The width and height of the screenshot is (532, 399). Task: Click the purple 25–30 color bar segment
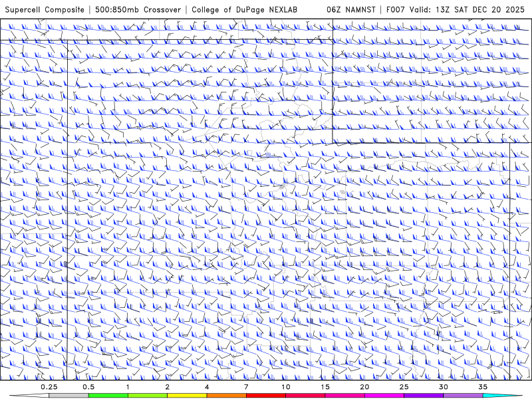tap(424, 396)
